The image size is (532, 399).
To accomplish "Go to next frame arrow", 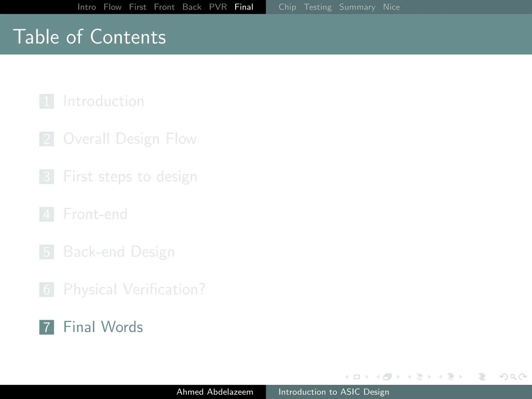I will click(398, 377).
